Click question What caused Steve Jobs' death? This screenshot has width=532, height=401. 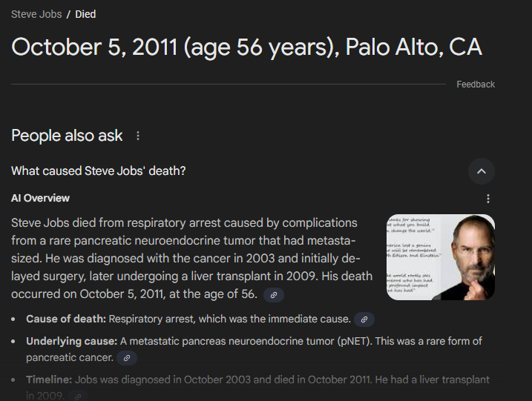(x=99, y=170)
